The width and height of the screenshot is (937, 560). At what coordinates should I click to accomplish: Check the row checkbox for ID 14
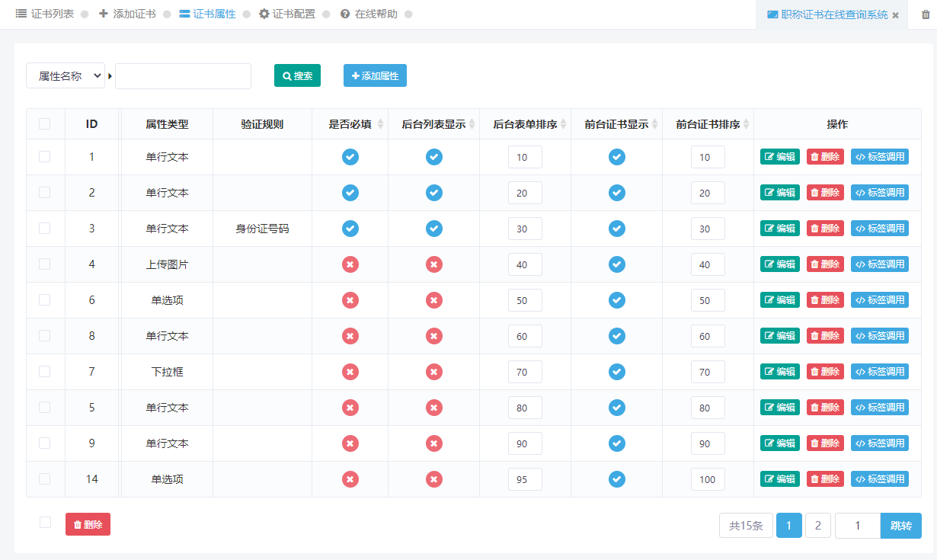coord(45,479)
